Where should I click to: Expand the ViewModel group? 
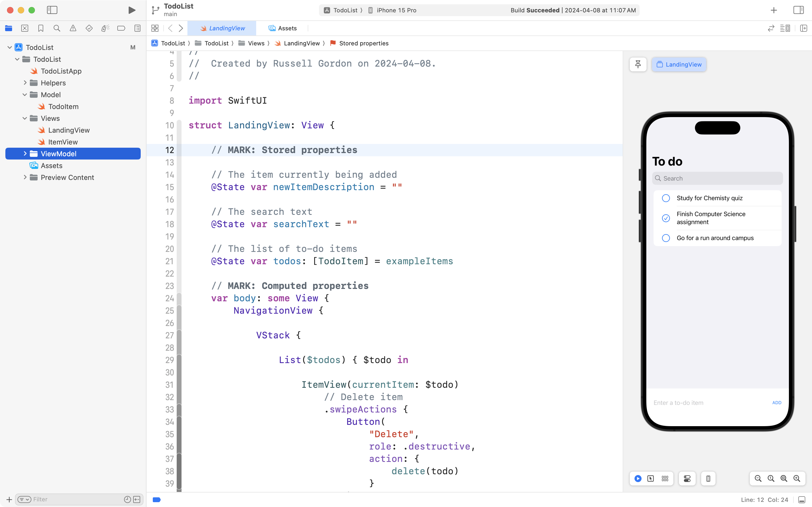(x=25, y=154)
